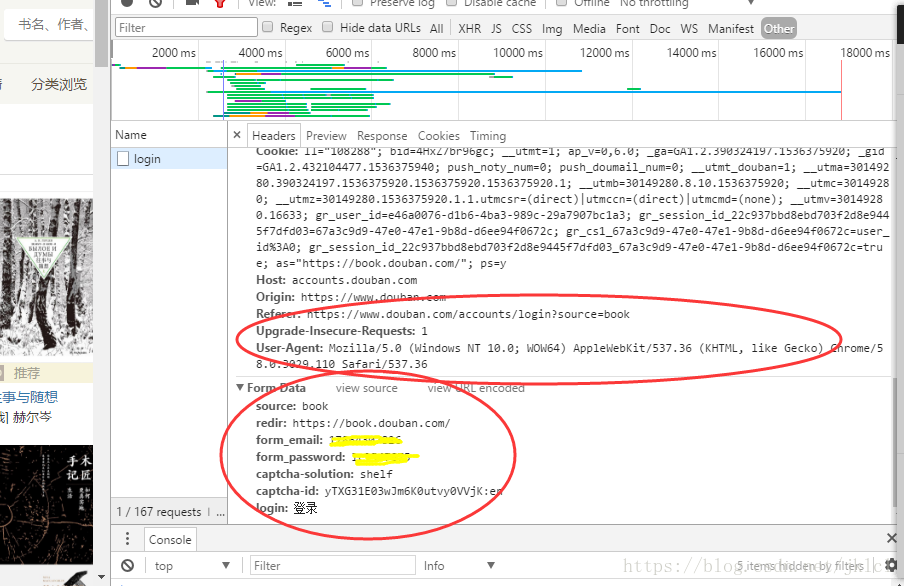The height and width of the screenshot is (586, 904).
Task: Filter requests by Manifest
Action: (x=730, y=28)
